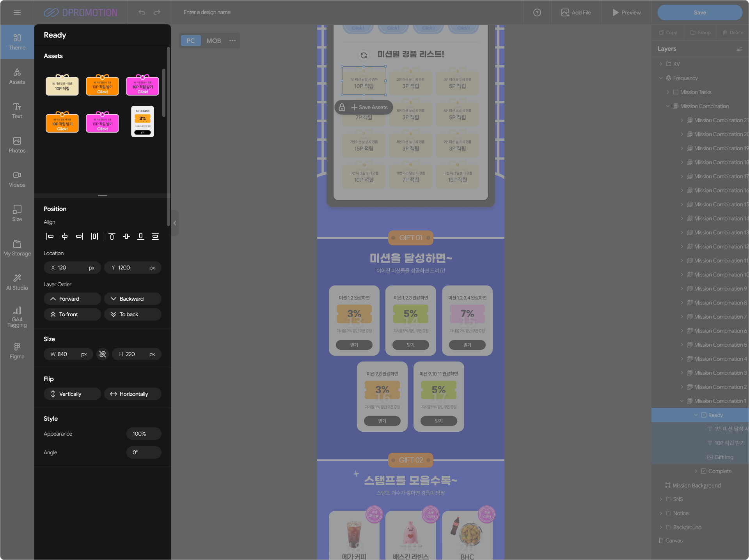Edit the X location field
The height and width of the screenshot is (560, 749).
(x=72, y=268)
